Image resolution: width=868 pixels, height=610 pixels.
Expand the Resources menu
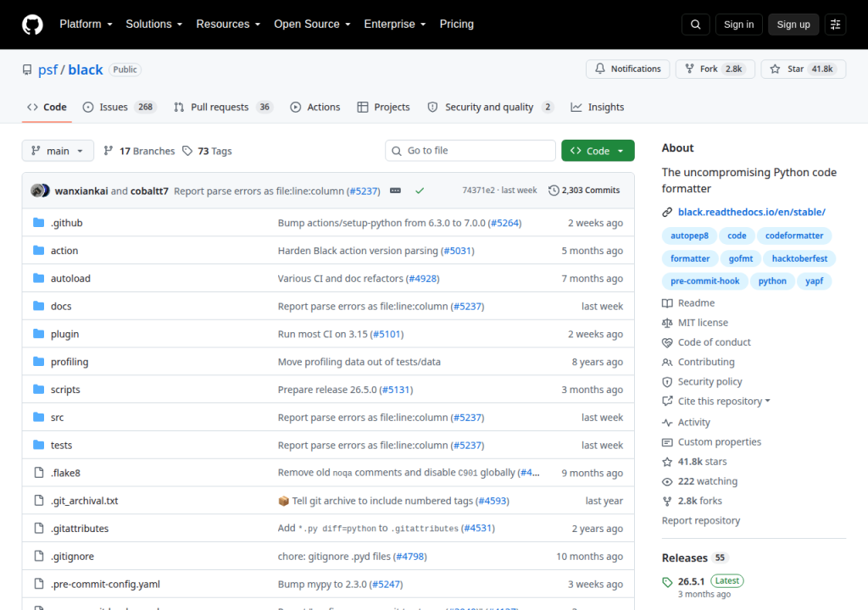pyautogui.click(x=228, y=25)
